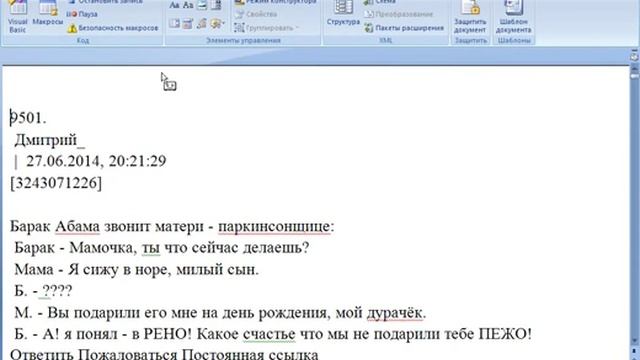Image resolution: width=640 pixels, height=360 pixels.
Task: Click the misspelled word Абама
Action: click(77, 226)
